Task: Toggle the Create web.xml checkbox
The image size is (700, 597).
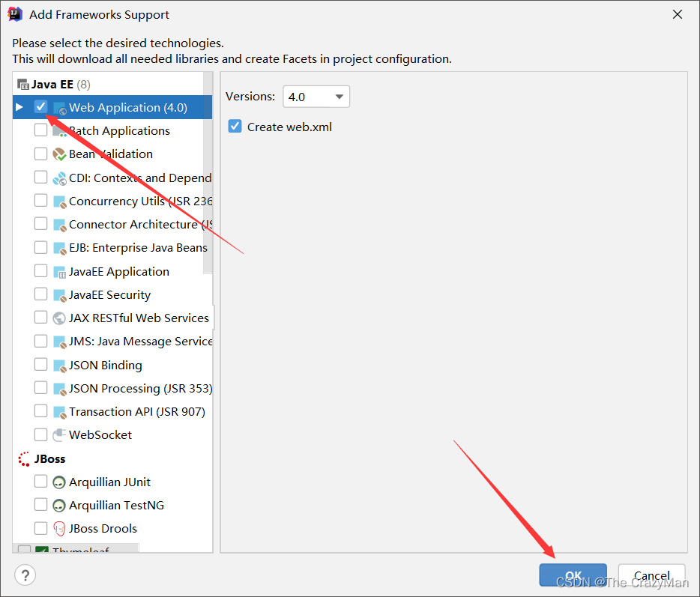Action: click(x=235, y=127)
